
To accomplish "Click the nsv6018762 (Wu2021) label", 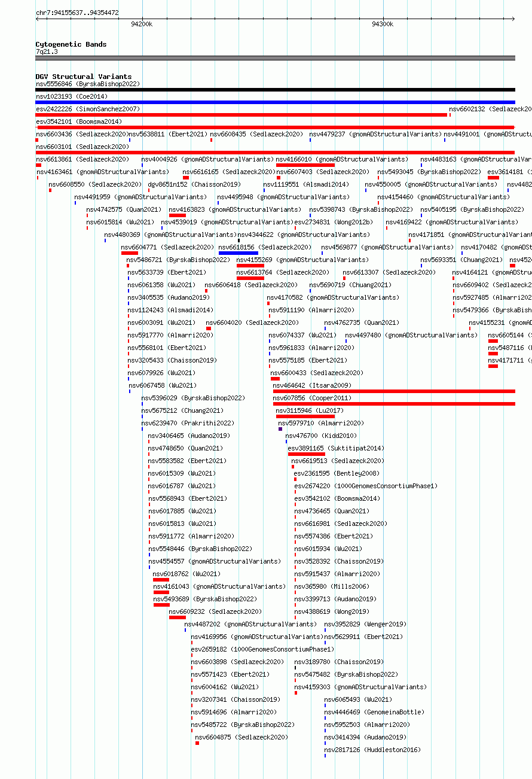I will point(186,574).
